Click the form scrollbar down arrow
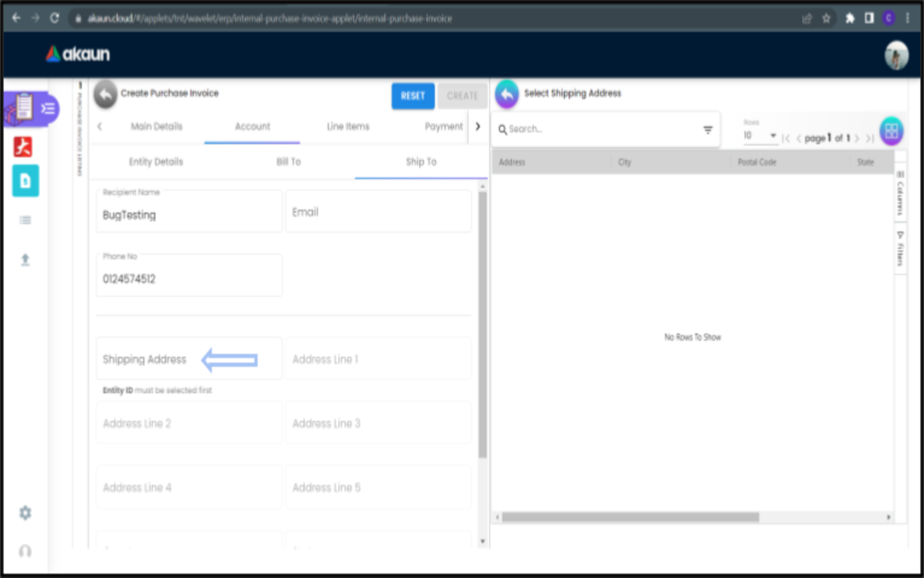The width and height of the screenshot is (924, 578). tap(483, 541)
